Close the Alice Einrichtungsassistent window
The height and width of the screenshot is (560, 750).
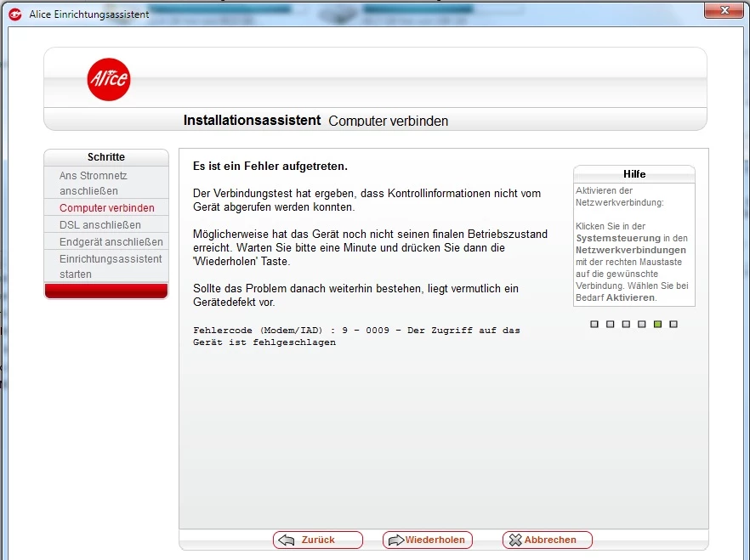pyautogui.click(x=724, y=10)
